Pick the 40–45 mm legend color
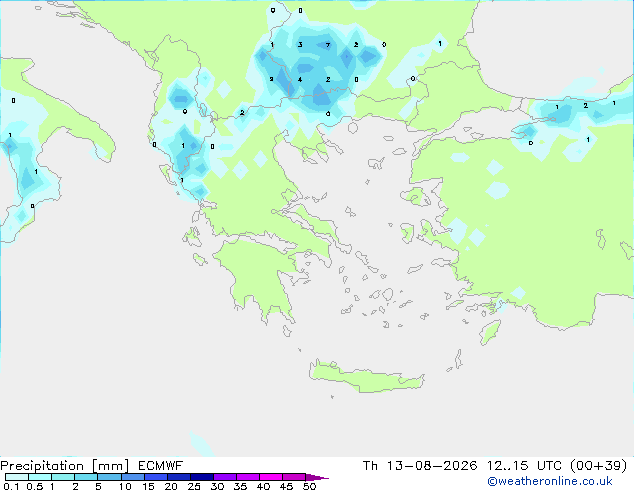This screenshot has width=634, height=490. click(x=271, y=477)
